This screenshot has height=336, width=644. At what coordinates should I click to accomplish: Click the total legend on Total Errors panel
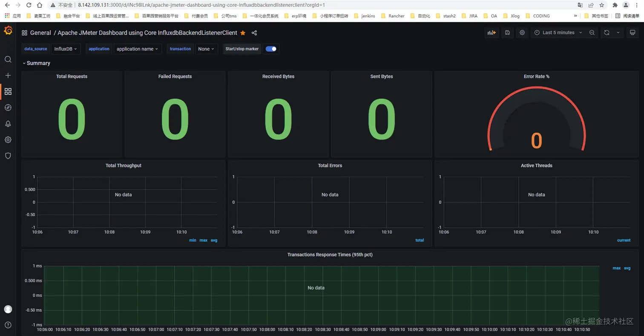point(420,240)
